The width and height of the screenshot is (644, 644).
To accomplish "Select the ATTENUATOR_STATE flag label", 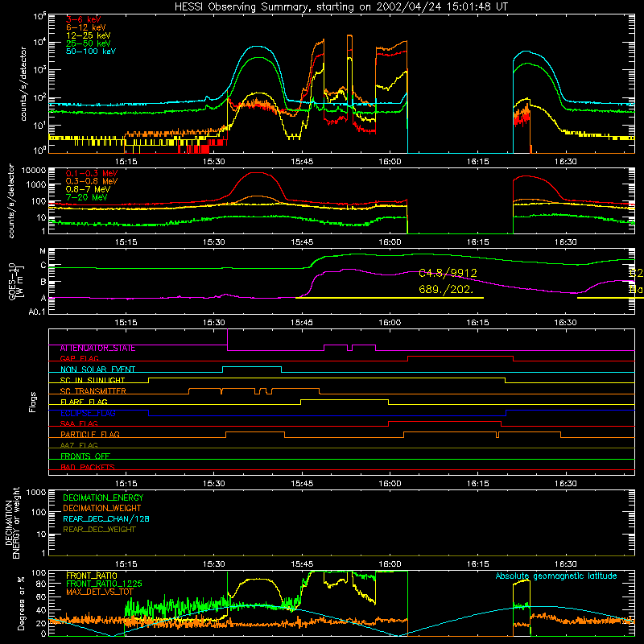I will (97, 349).
